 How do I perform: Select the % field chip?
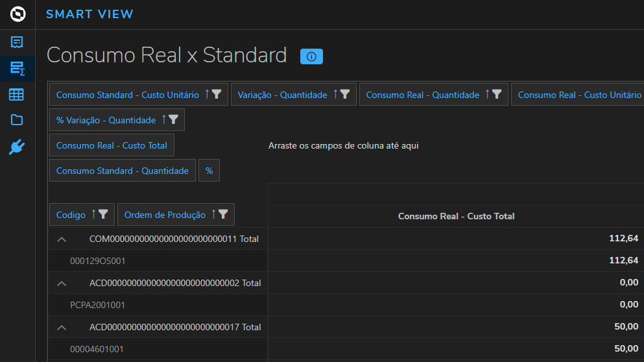point(209,171)
